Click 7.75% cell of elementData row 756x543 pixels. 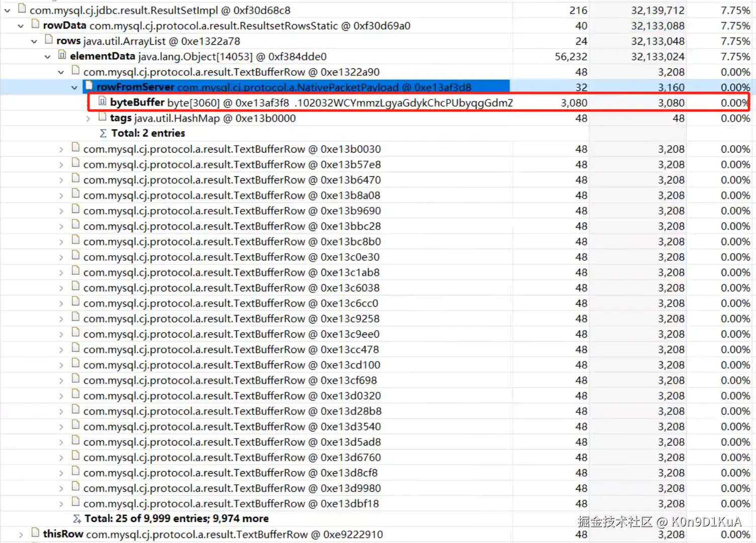(735, 57)
